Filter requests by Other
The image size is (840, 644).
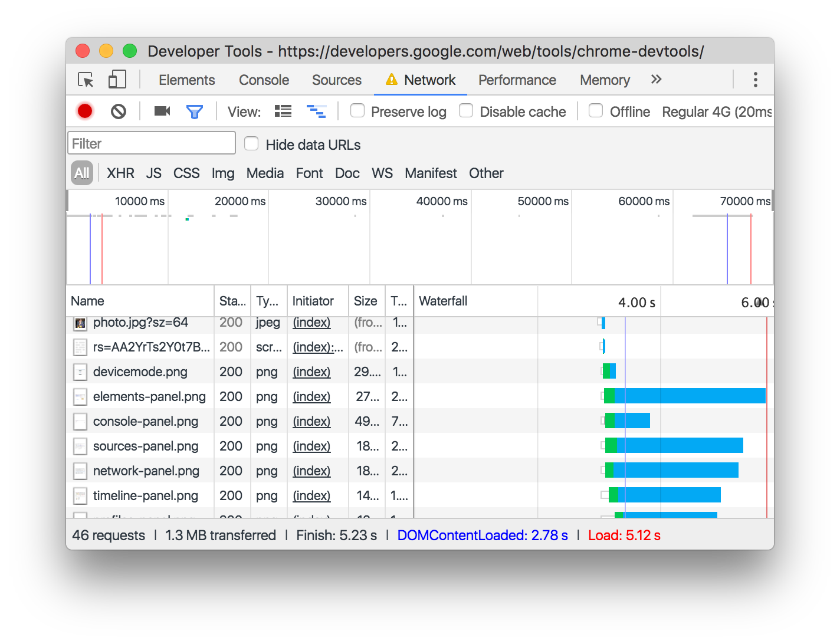tap(486, 173)
